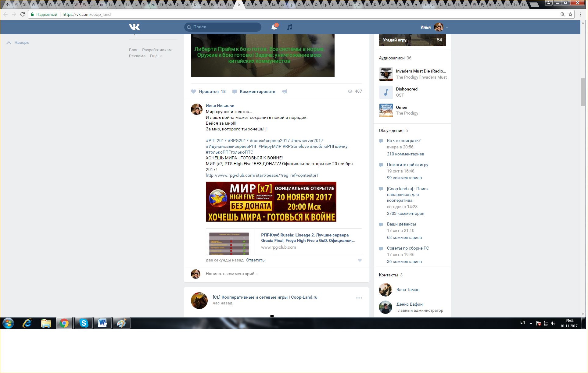Click the browser reload page icon
This screenshot has height=373, width=588.
coord(23,14)
